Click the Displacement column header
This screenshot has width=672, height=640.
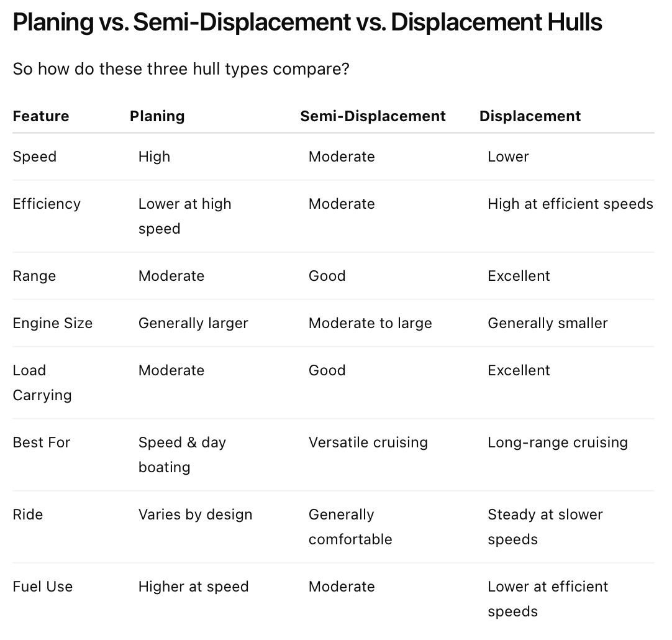(x=530, y=116)
